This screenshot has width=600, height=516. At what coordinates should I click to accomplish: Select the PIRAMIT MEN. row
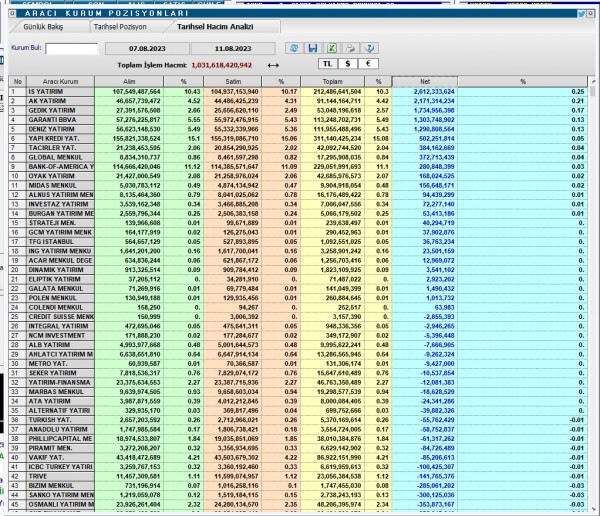(298, 448)
